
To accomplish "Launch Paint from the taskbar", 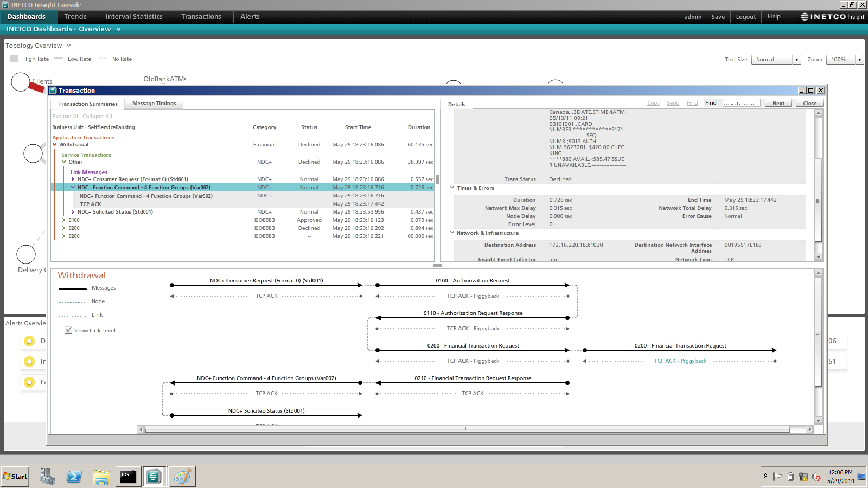I will pos(182,477).
